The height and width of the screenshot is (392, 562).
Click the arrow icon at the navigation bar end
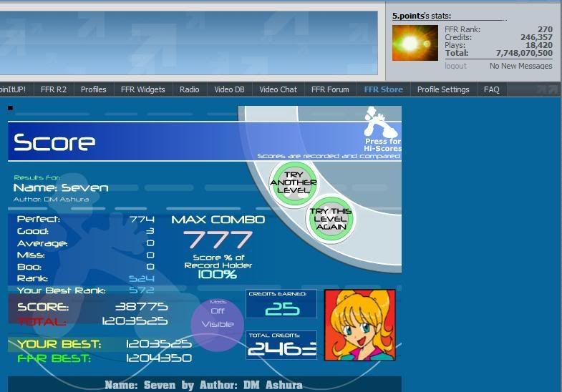pos(546,89)
